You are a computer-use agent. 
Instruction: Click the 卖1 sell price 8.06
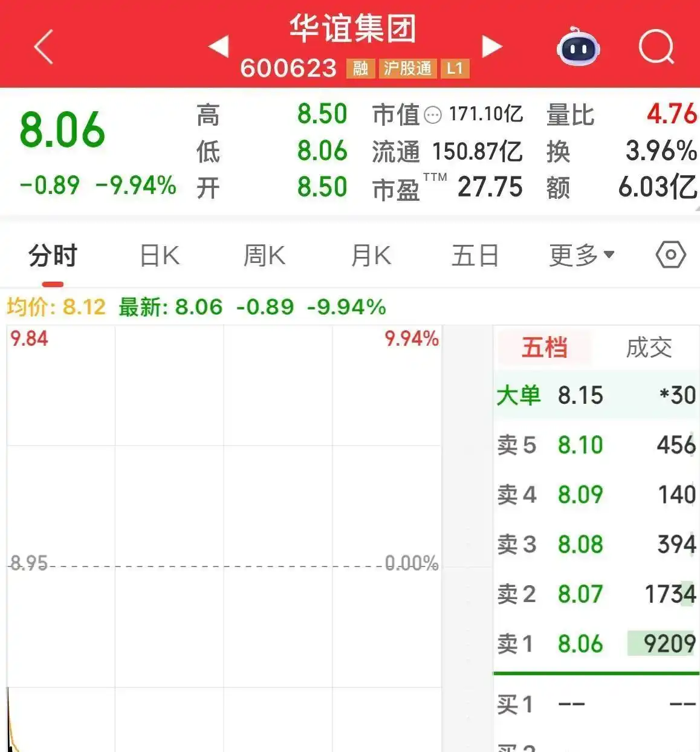tap(580, 644)
